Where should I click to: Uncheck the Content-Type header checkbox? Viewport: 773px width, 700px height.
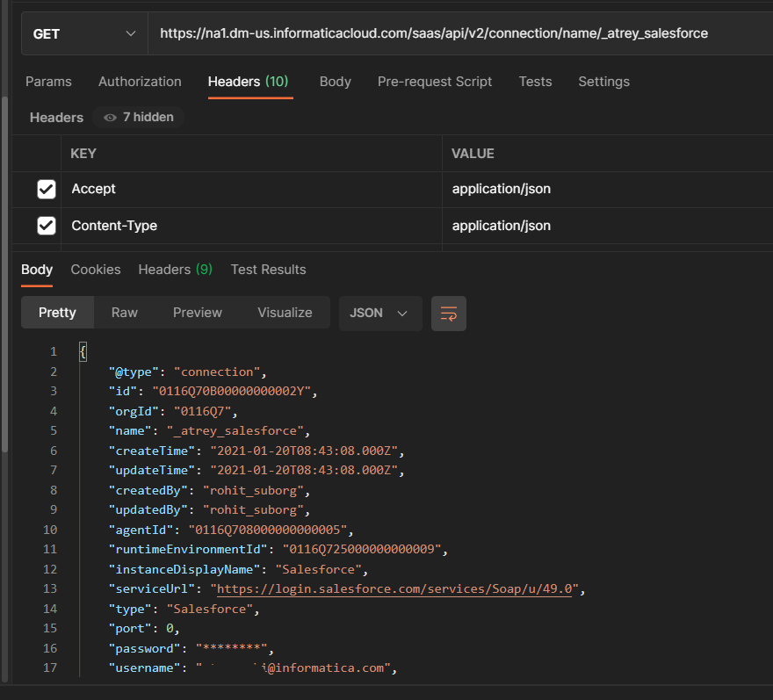pyautogui.click(x=47, y=226)
